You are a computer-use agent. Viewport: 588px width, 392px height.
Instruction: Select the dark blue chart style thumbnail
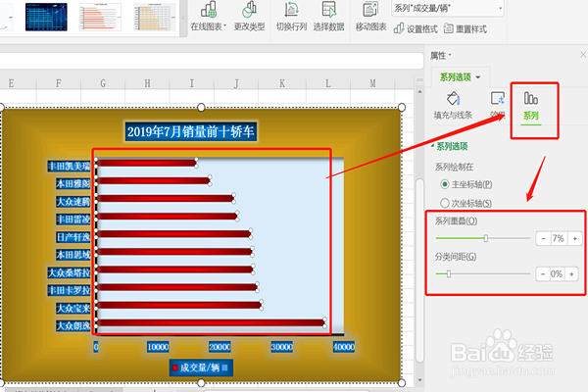[x=46, y=17]
